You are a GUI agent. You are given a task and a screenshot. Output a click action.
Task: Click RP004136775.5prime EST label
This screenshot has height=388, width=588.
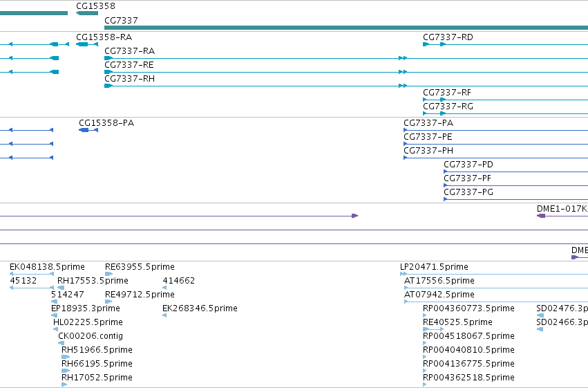coord(468,364)
